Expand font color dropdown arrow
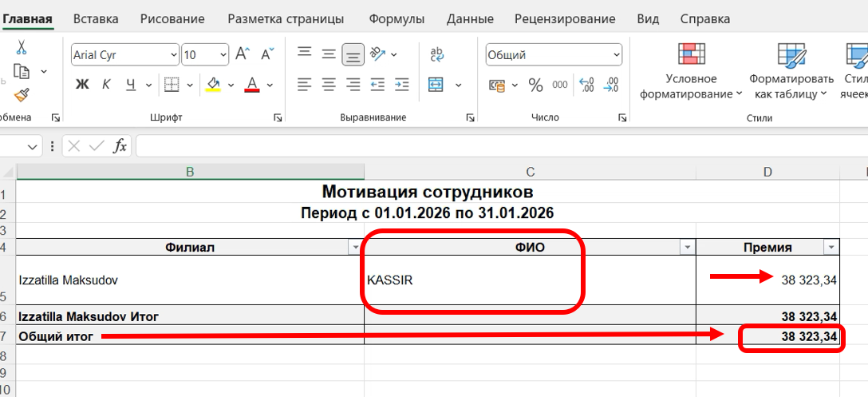The height and width of the screenshot is (397, 868). (x=270, y=85)
